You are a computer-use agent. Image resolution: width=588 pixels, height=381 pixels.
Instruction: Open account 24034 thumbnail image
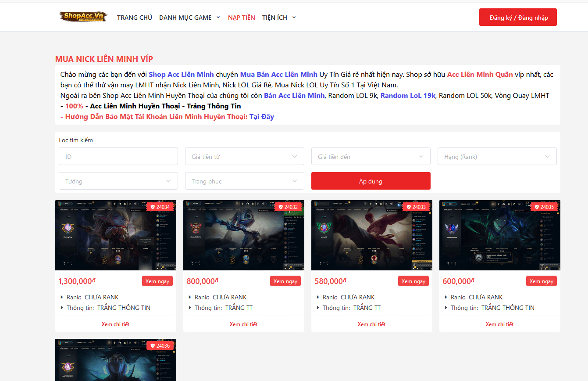click(116, 235)
